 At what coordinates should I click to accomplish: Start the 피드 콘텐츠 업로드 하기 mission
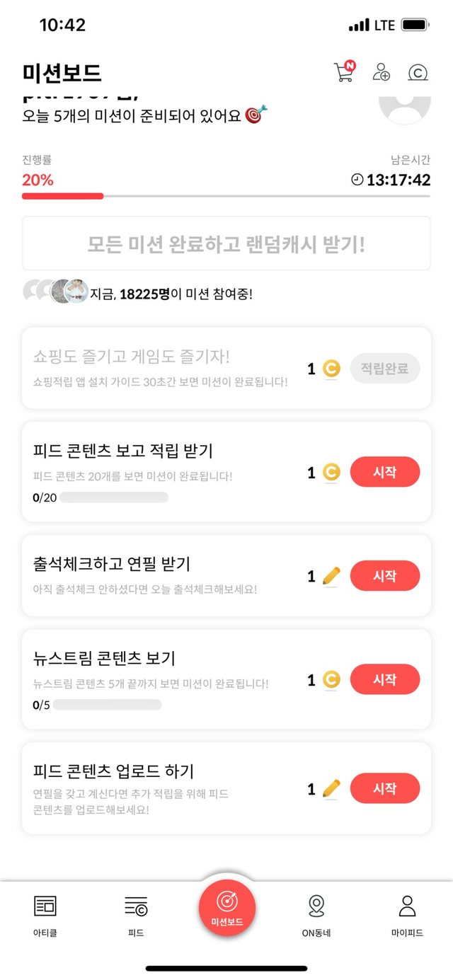point(384,788)
